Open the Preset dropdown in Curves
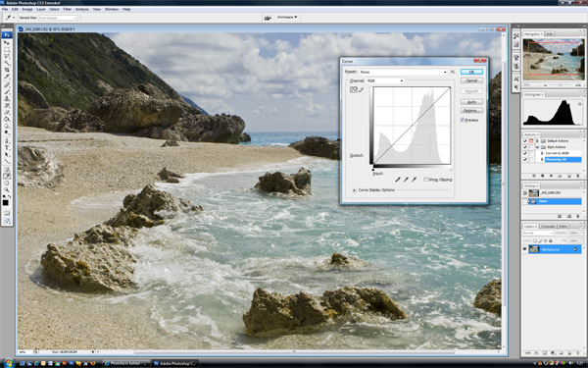 pos(403,72)
